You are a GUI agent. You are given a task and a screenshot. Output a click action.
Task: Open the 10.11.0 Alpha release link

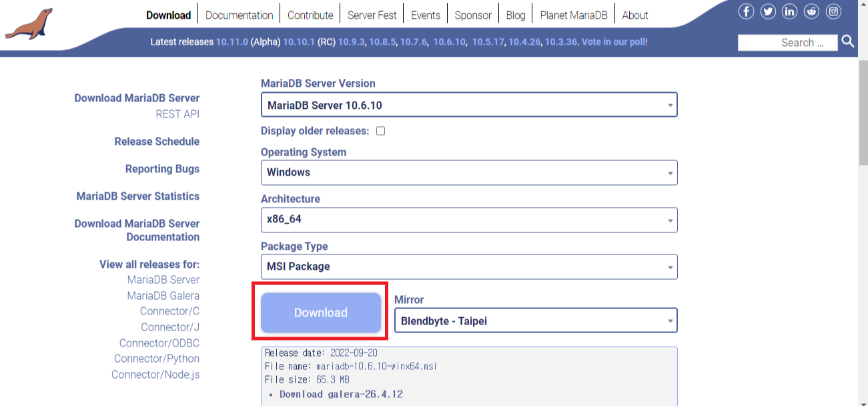pyautogui.click(x=232, y=41)
